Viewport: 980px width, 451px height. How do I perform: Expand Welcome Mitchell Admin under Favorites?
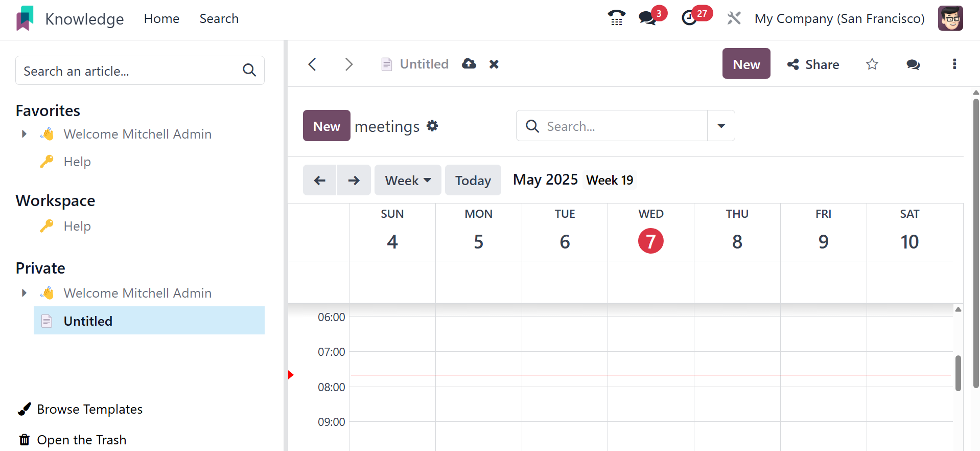(x=24, y=134)
